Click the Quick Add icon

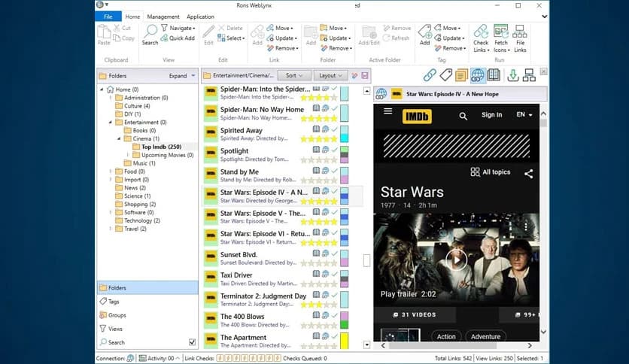pos(164,38)
